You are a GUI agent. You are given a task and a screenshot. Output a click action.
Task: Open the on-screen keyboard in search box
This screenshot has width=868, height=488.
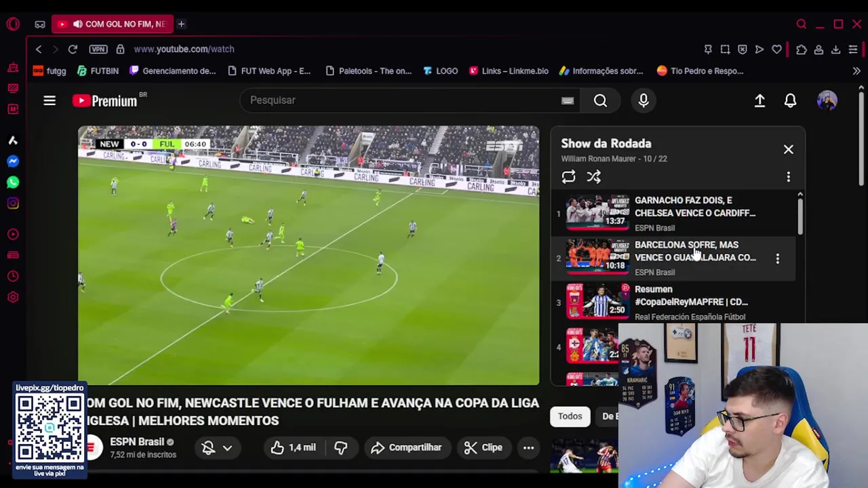568,100
